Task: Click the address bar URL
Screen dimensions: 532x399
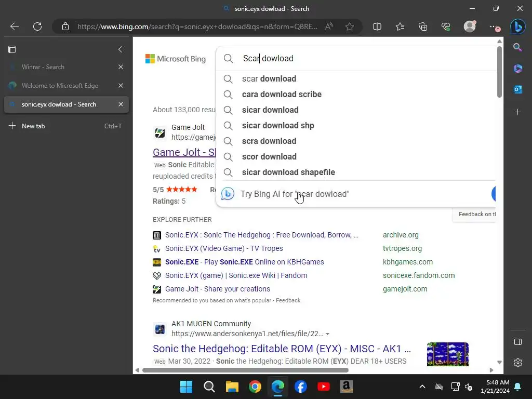Action: click(197, 26)
